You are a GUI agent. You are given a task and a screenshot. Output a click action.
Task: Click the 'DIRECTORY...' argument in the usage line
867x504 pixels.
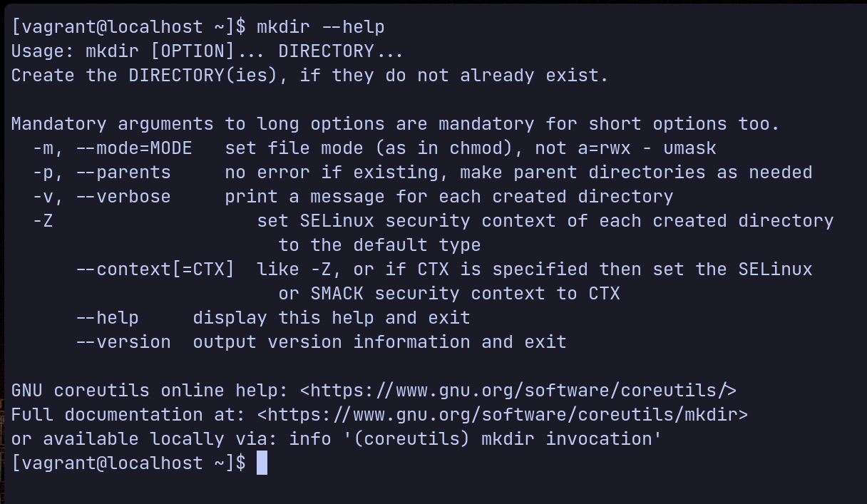point(341,51)
